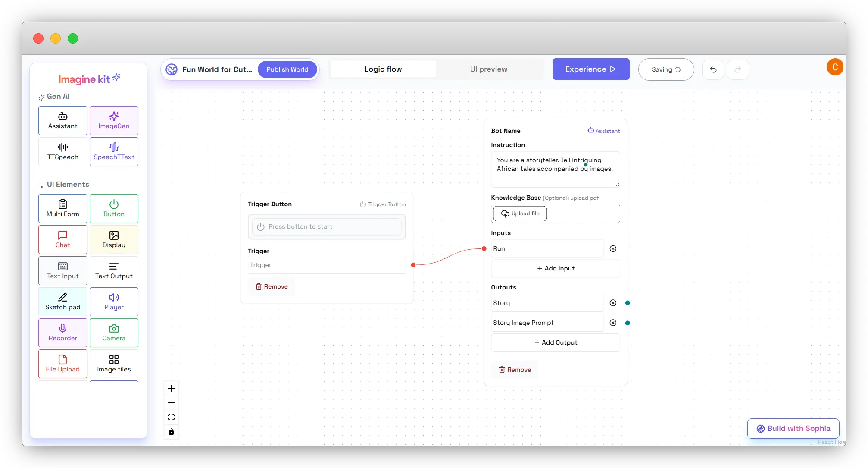Add a Recorder element
868x468 pixels.
[62, 333]
